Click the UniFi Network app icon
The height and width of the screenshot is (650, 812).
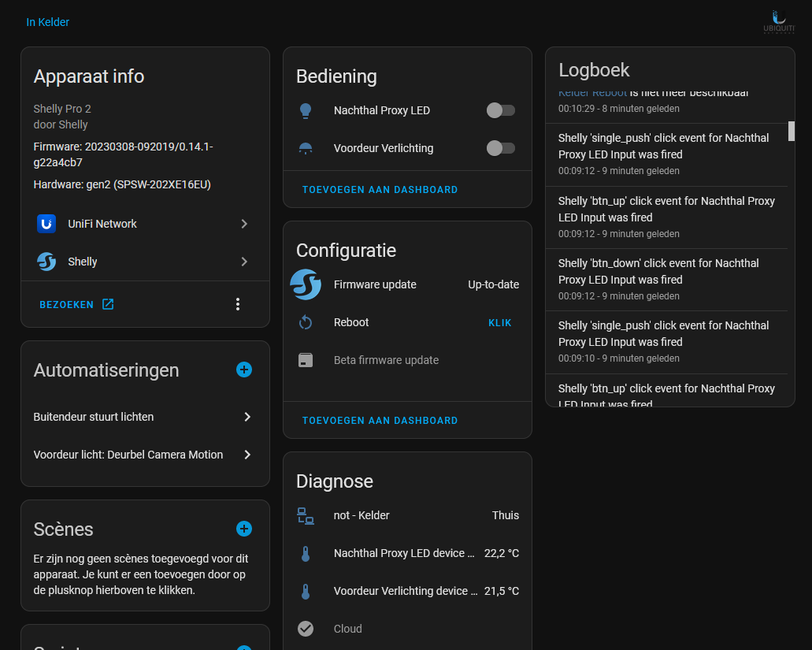click(x=46, y=224)
